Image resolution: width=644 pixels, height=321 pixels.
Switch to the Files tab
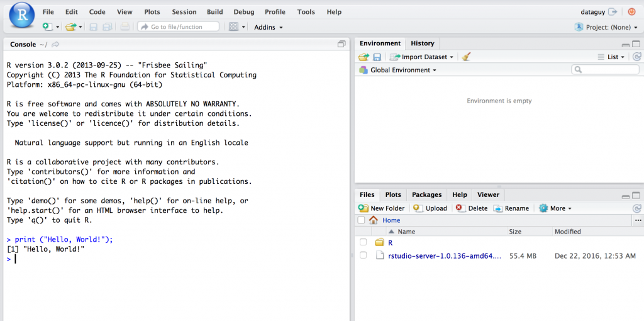click(367, 194)
